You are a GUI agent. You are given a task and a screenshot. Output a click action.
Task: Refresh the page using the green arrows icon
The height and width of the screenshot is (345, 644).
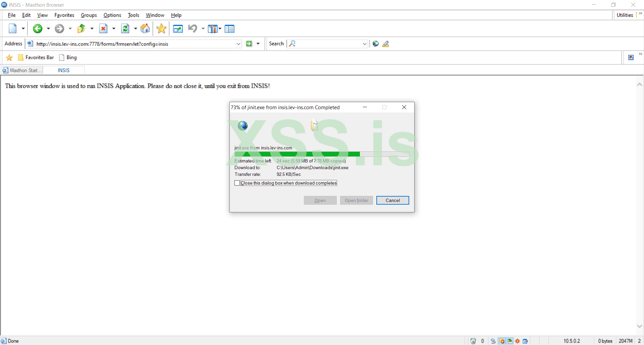125,29
